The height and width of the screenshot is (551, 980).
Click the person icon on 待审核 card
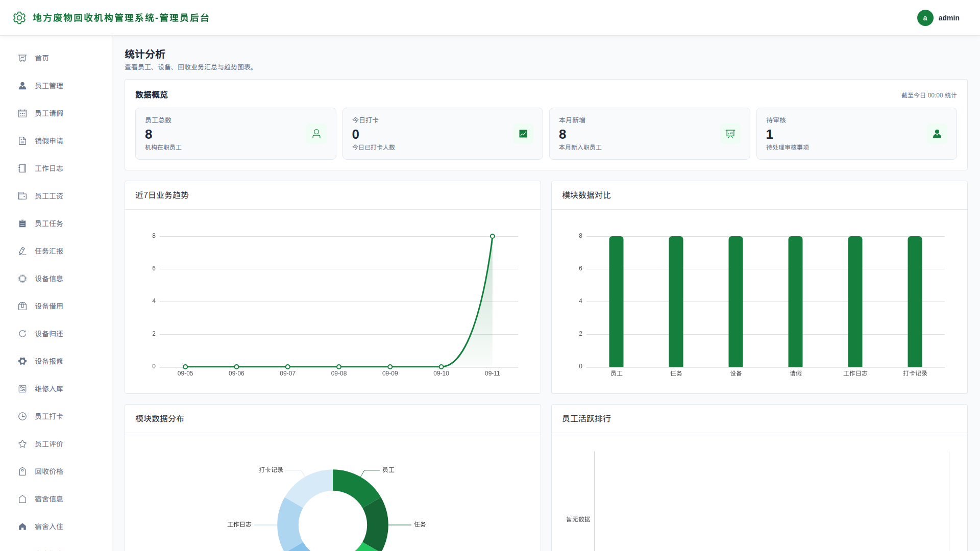[x=937, y=134]
